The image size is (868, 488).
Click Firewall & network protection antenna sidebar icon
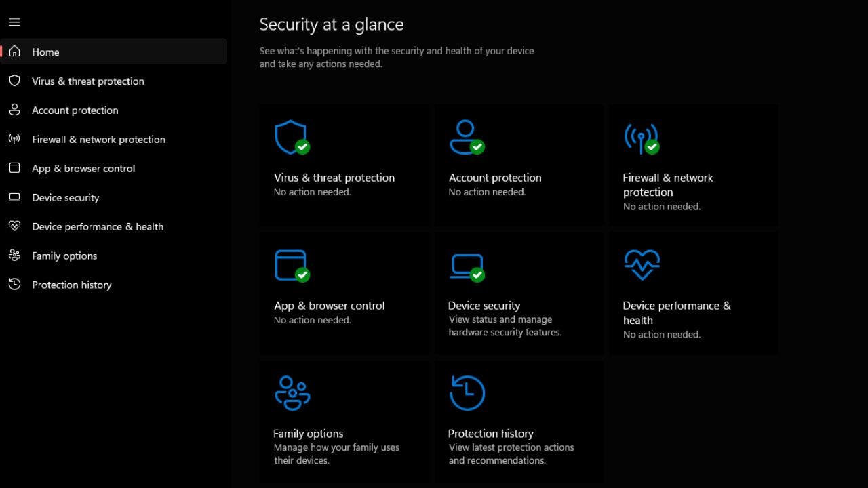pos(14,139)
